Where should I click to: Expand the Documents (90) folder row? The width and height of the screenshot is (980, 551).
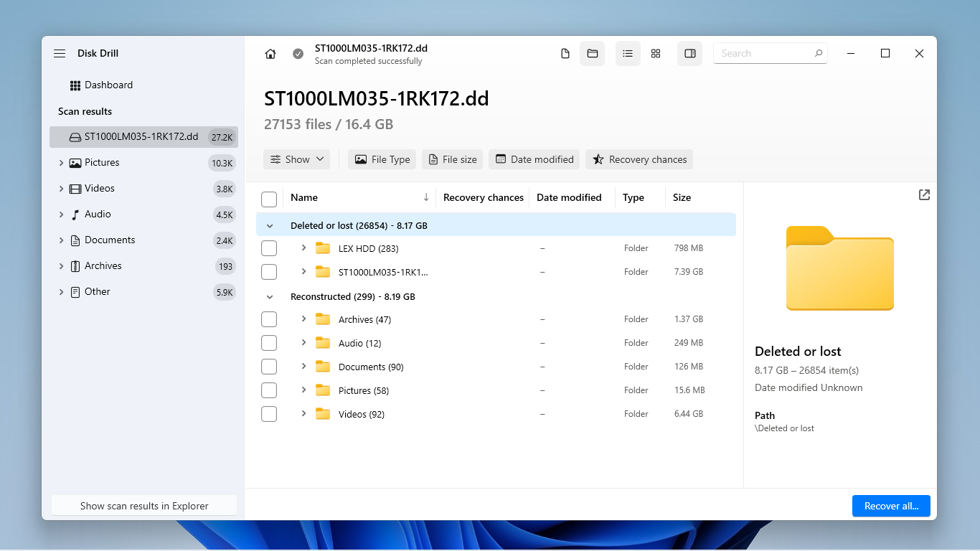(303, 366)
